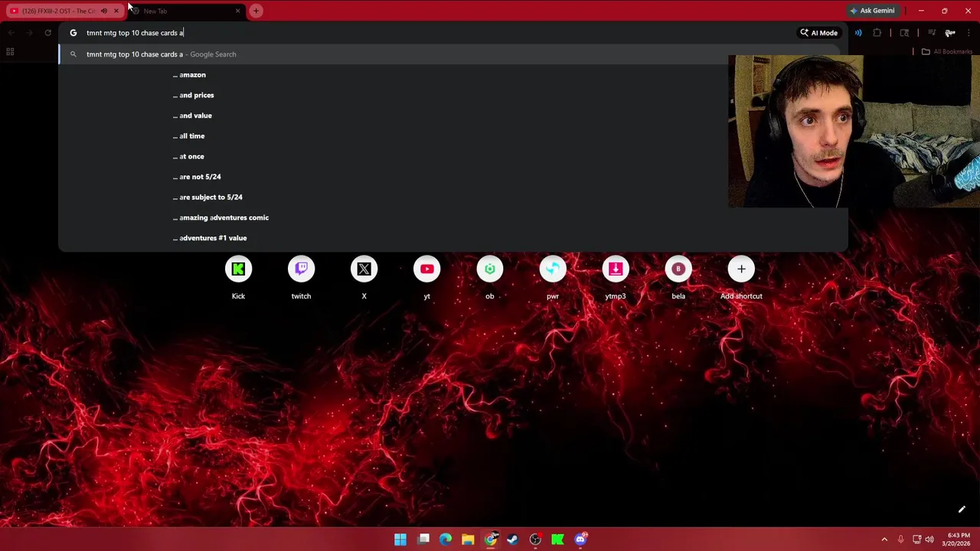Open the apps grid in bookmarks bar

point(10,52)
